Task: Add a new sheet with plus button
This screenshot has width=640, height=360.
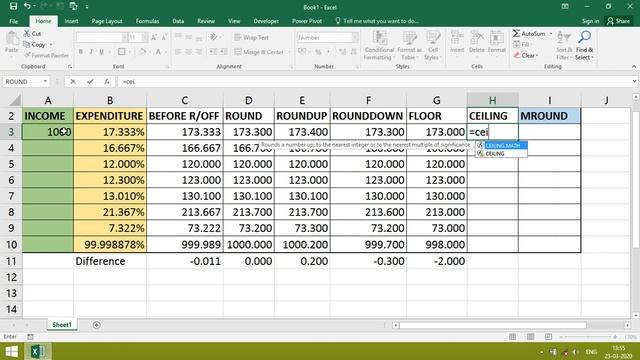Action: click(96, 325)
